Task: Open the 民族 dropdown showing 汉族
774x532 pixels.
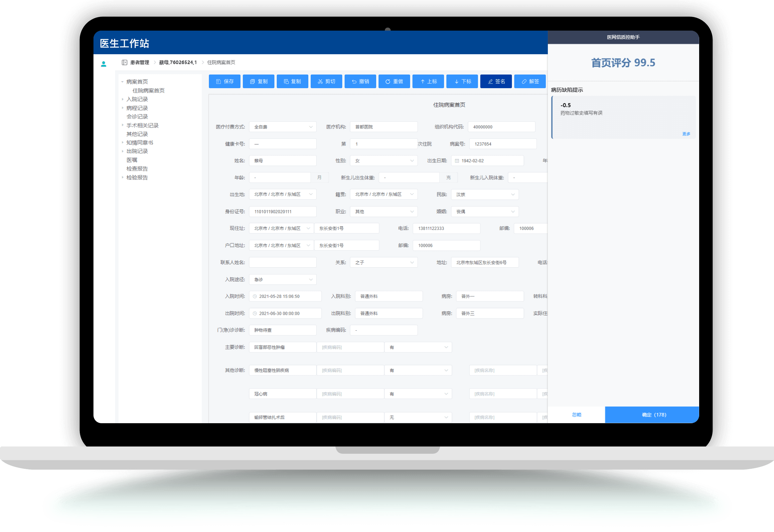Action: tap(485, 194)
